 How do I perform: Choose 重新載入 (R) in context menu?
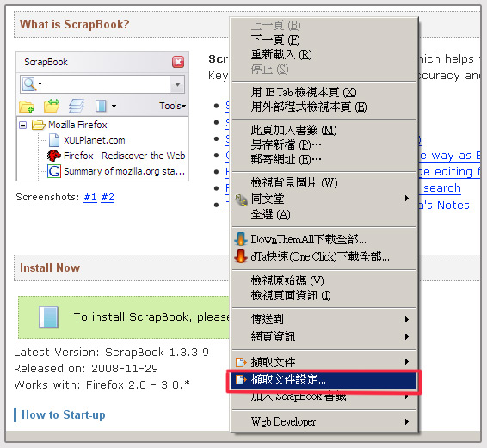[324, 55]
